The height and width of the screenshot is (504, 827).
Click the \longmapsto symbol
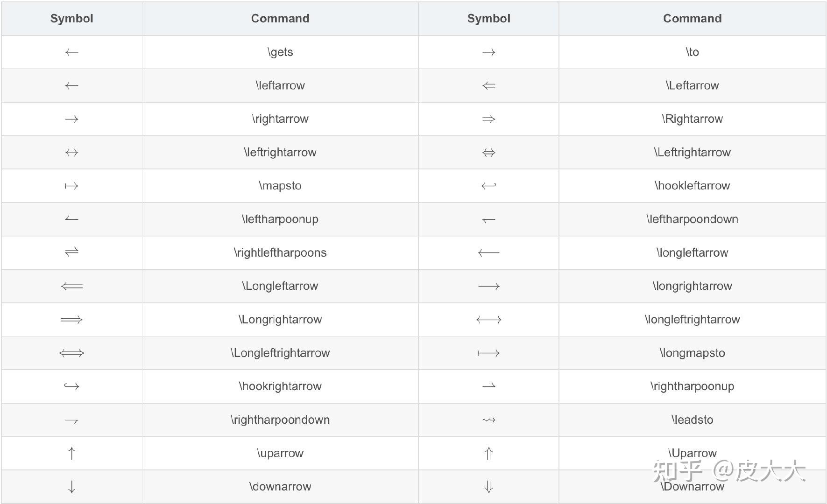coord(488,353)
